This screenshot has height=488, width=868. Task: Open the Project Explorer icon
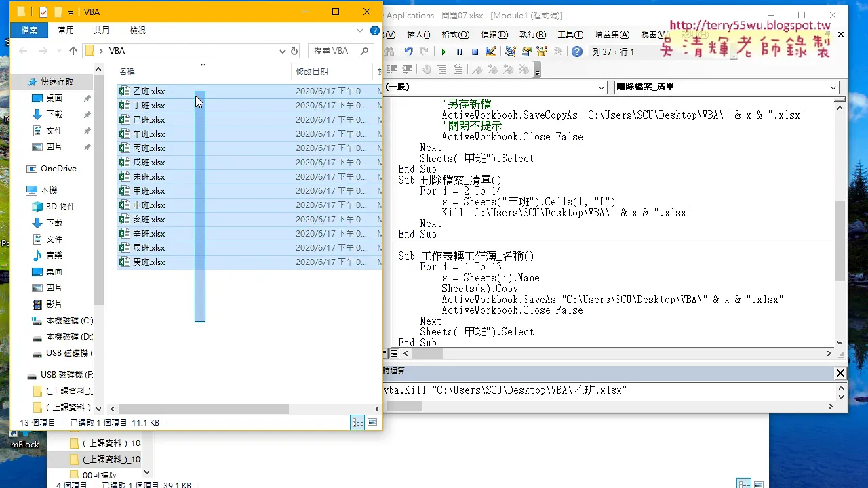[510, 52]
